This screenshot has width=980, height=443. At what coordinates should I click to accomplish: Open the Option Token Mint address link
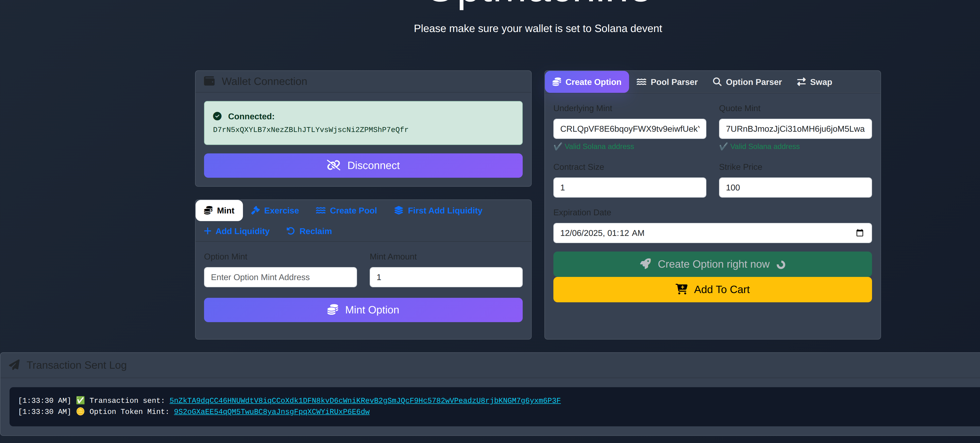coord(271,412)
